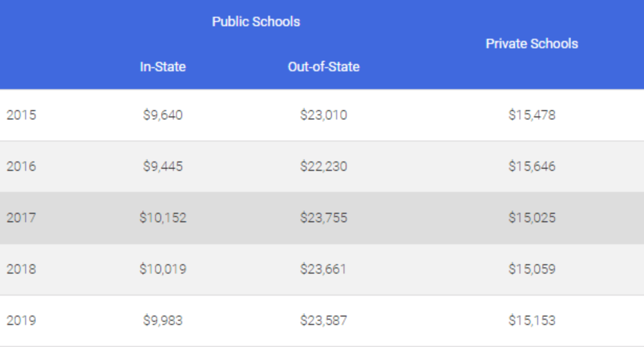Image resolution: width=644 pixels, height=347 pixels.
Task: Click the $15,059 private schools cell
Action: point(531,269)
